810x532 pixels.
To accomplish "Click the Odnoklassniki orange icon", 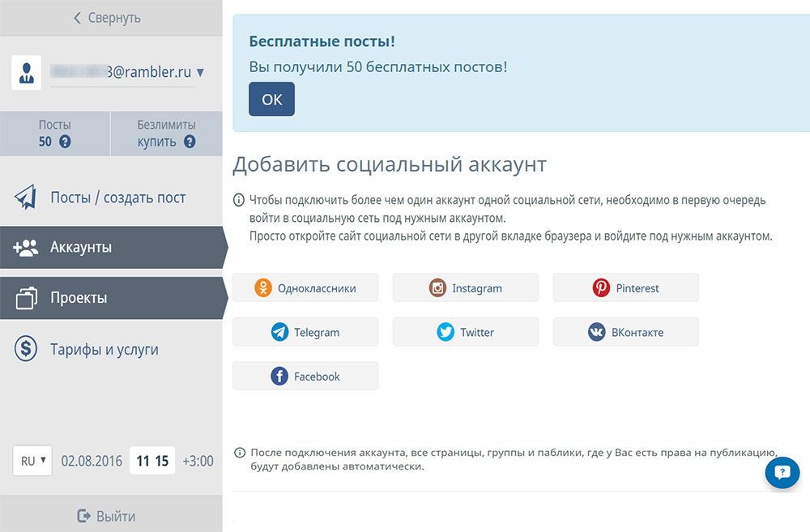I will [263, 288].
